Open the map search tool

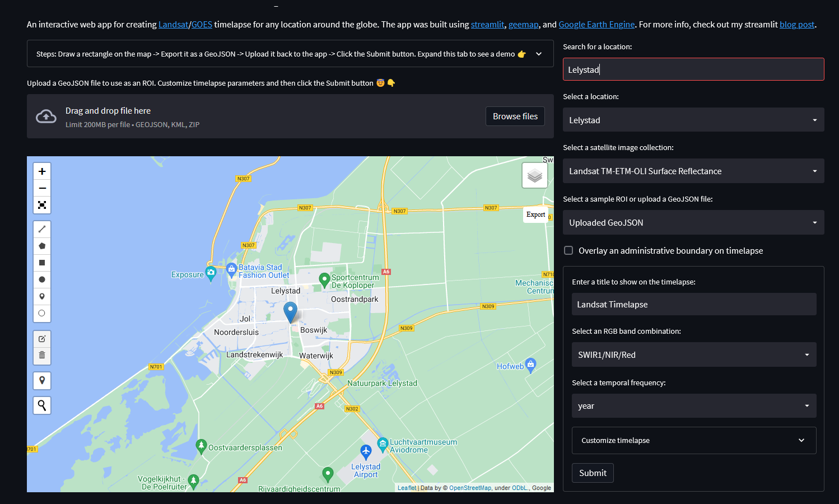point(42,405)
